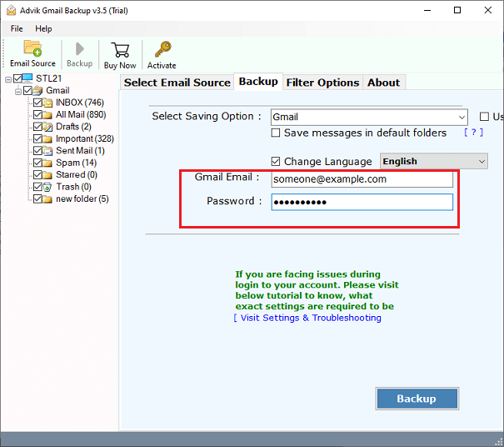Uncheck the new folder (5) checkbox
Image resolution: width=504 pixels, height=447 pixels.
tap(37, 198)
